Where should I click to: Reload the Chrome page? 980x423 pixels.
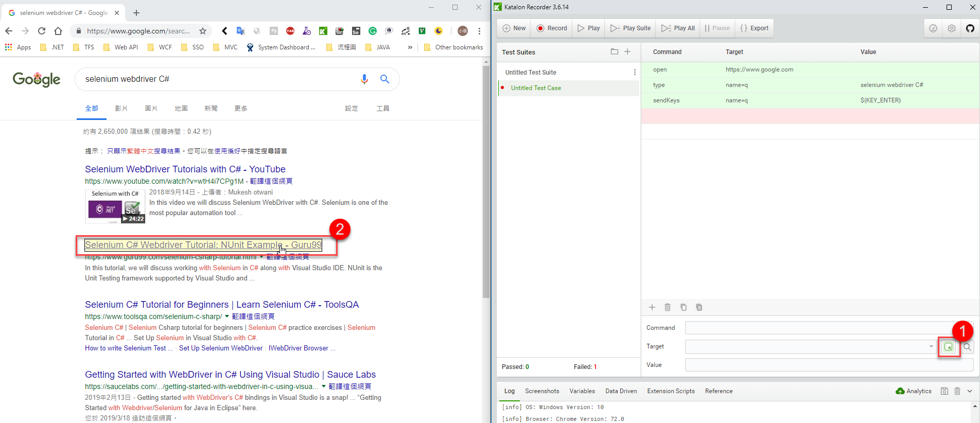pos(42,31)
